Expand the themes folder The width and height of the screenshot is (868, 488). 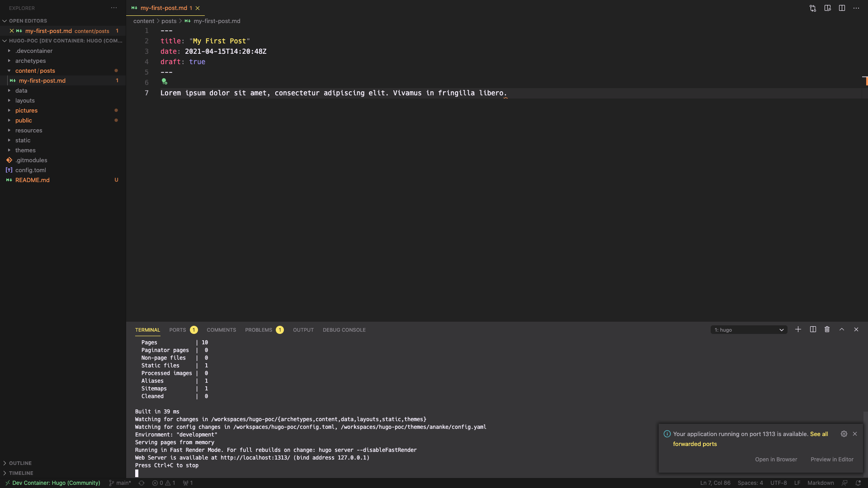click(x=25, y=150)
